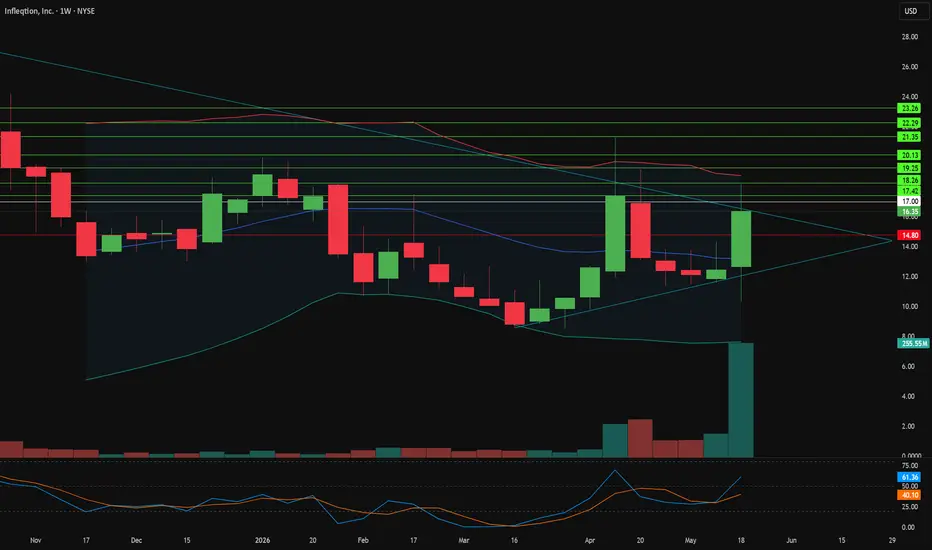The image size is (932, 550).
Task: Select the 20.13 green price label
Action: pos(909,155)
